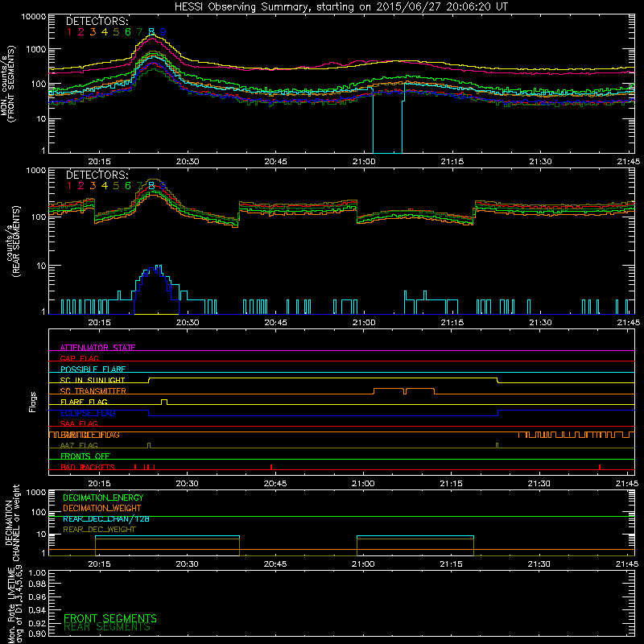Click the REAR SEGMENTS label in livetime plot
The width and height of the screenshot is (644, 644).
pyautogui.click(x=107, y=627)
